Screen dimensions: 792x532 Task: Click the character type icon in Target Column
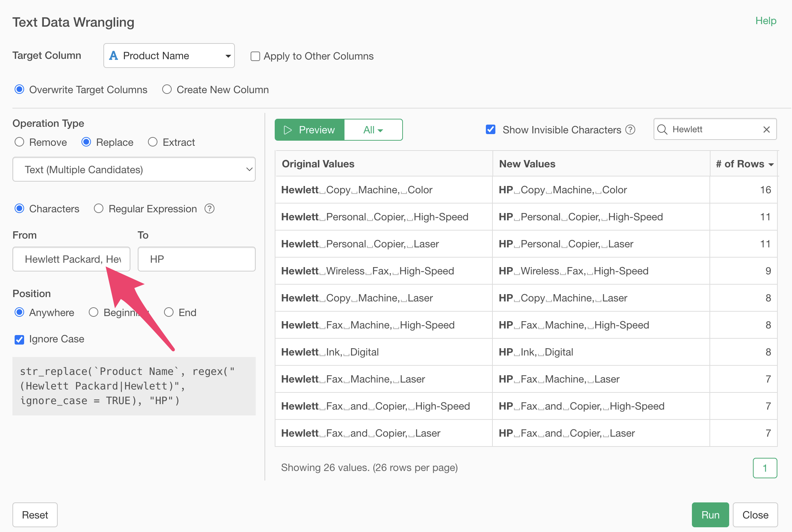click(x=114, y=56)
